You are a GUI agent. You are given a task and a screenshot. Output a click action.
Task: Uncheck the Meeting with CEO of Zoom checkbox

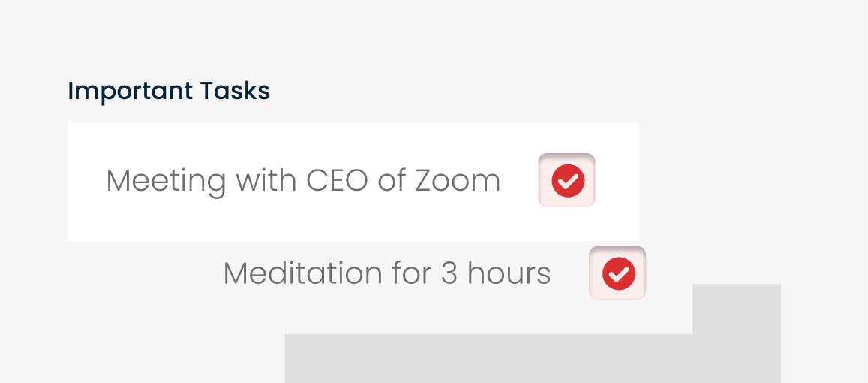(x=567, y=180)
